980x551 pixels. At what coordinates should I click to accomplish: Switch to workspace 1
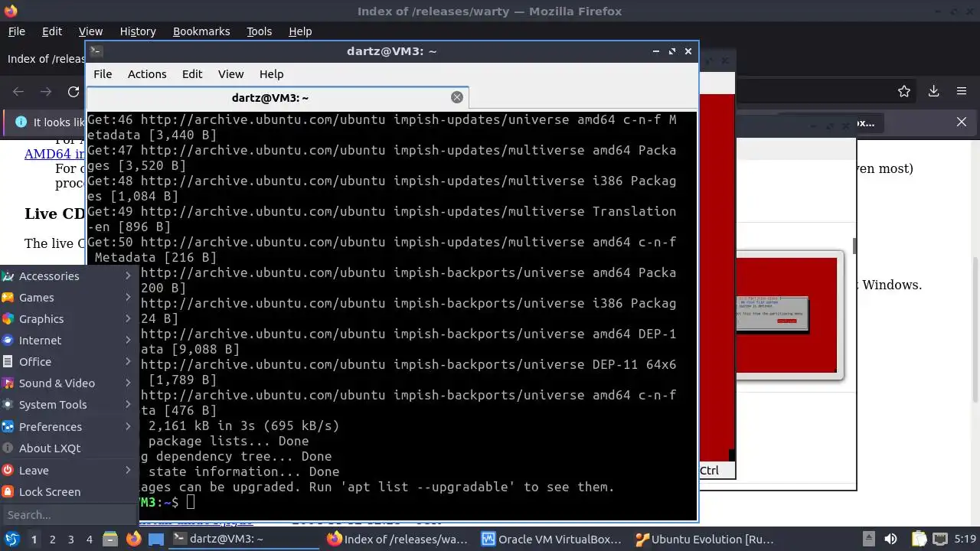pyautogui.click(x=34, y=539)
